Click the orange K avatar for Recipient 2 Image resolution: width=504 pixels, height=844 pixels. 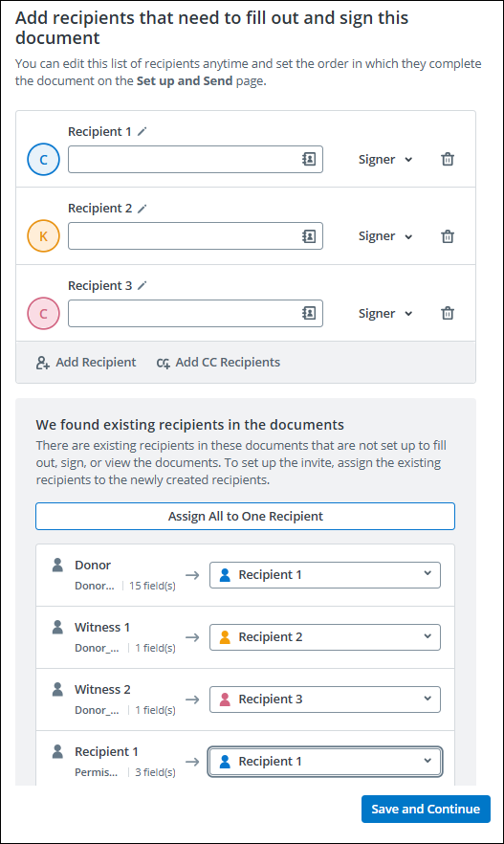tap(44, 235)
